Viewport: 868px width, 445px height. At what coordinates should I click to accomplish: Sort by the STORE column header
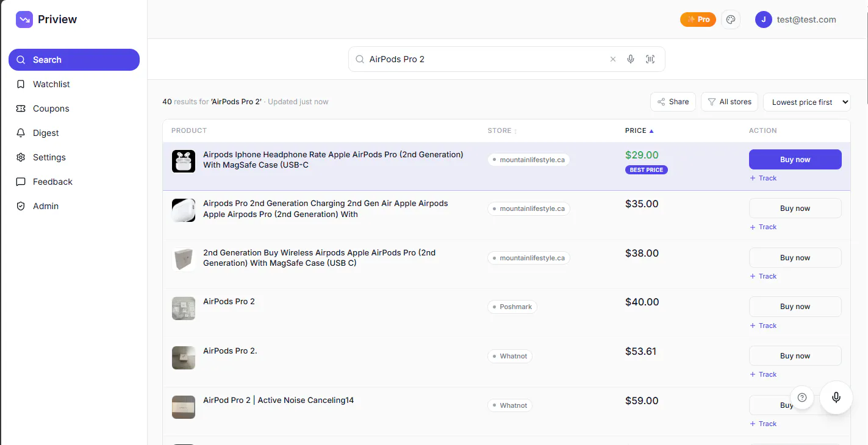coord(502,130)
